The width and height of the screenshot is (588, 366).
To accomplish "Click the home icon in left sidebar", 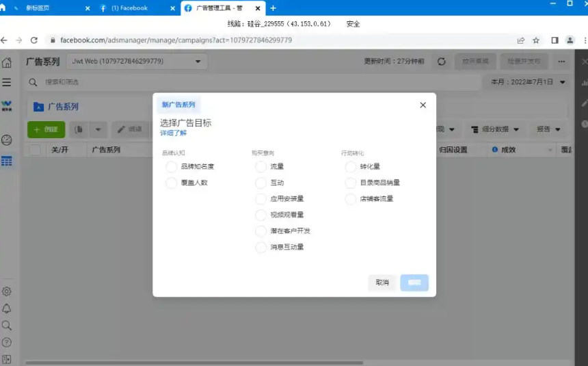I will pyautogui.click(x=7, y=62).
